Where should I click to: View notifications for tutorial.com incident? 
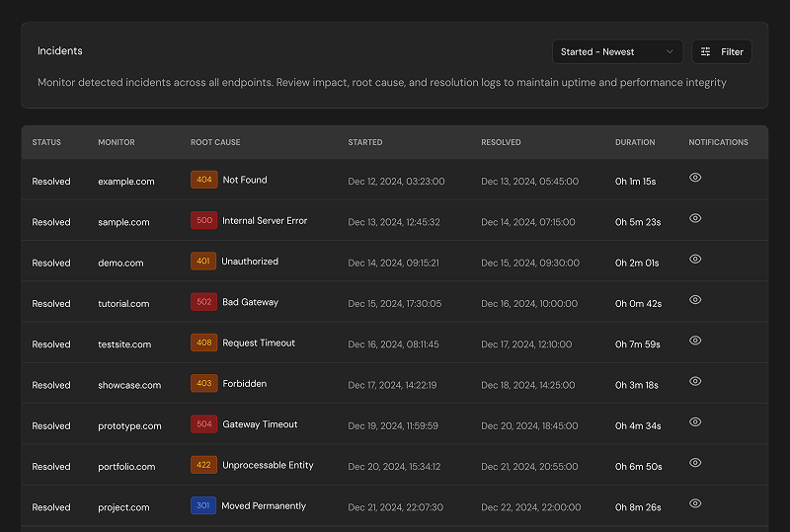click(695, 300)
